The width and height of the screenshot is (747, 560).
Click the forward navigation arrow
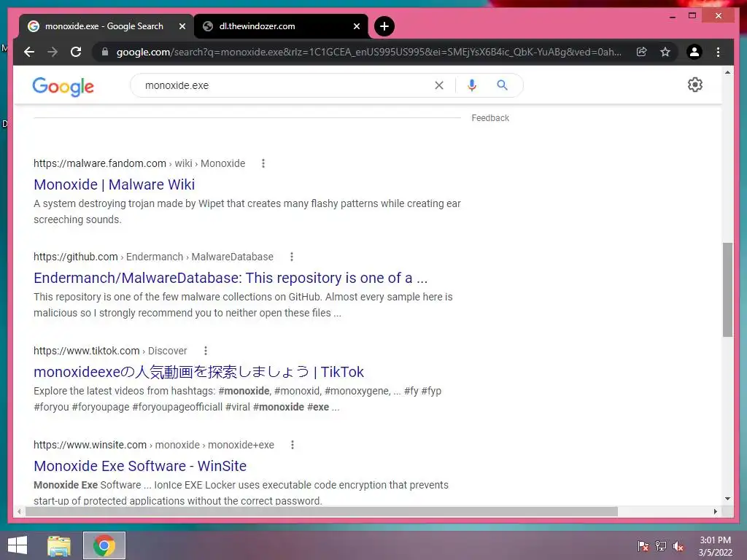(53, 52)
